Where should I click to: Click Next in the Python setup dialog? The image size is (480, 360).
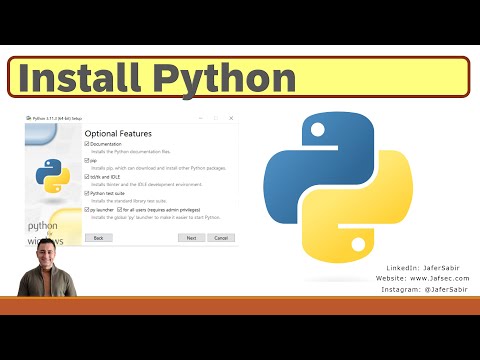pos(191,238)
